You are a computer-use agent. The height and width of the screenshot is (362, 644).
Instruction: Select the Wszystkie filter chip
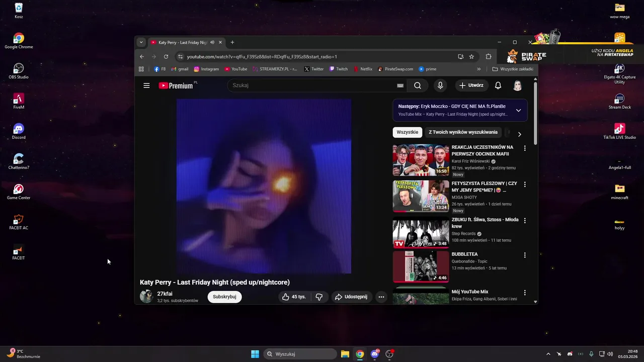(x=408, y=132)
